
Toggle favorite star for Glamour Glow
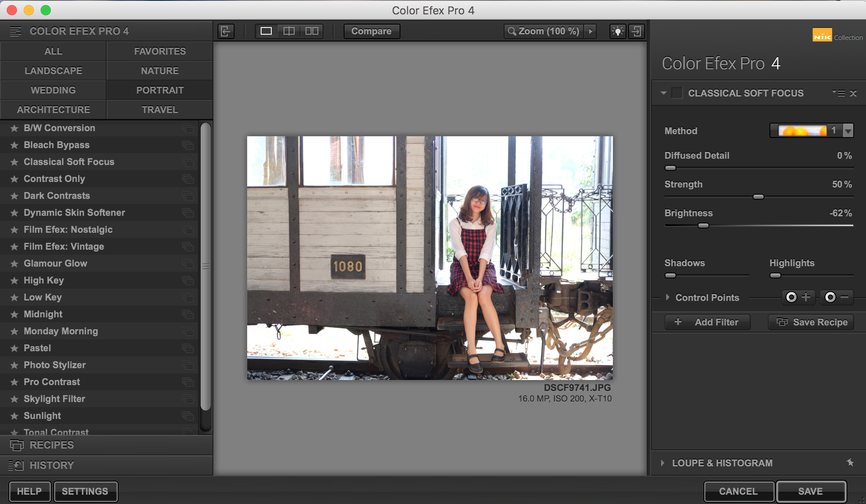14,264
